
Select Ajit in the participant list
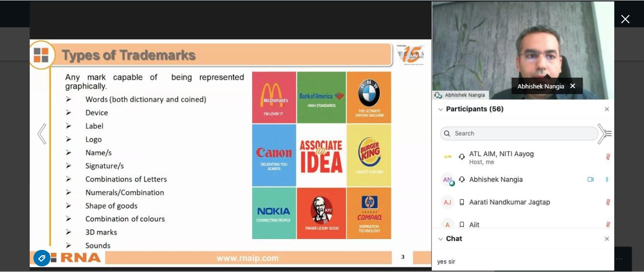pos(474,225)
